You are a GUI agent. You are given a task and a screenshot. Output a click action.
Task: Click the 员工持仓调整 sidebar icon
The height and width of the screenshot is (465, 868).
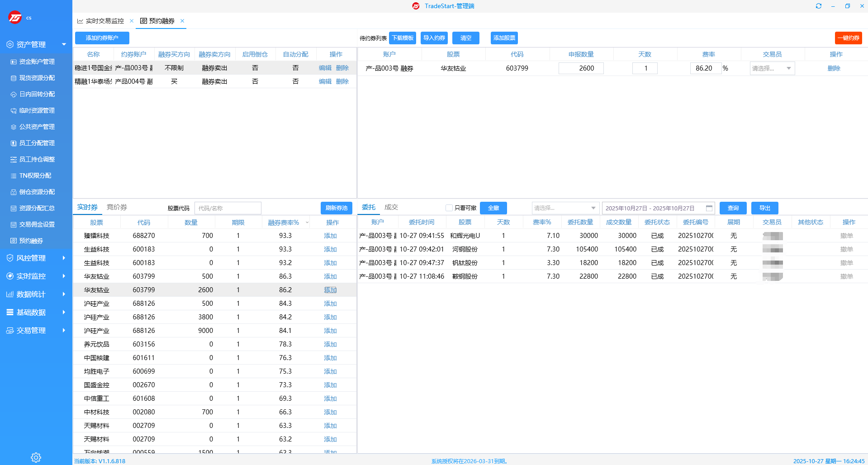[14, 159]
